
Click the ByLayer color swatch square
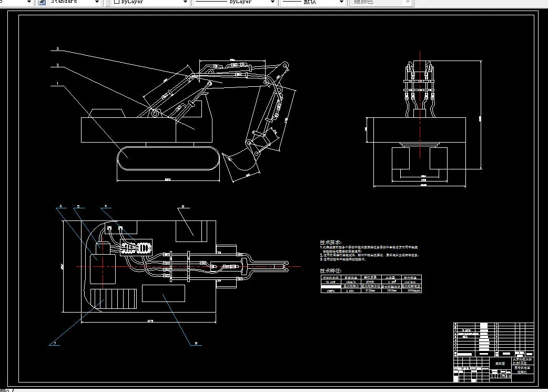click(117, 2)
